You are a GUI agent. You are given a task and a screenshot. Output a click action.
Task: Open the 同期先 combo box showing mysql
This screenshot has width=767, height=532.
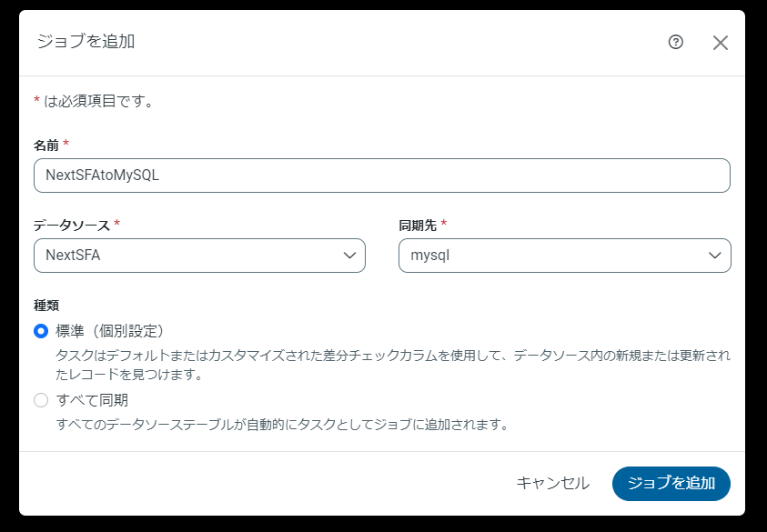(x=555, y=256)
